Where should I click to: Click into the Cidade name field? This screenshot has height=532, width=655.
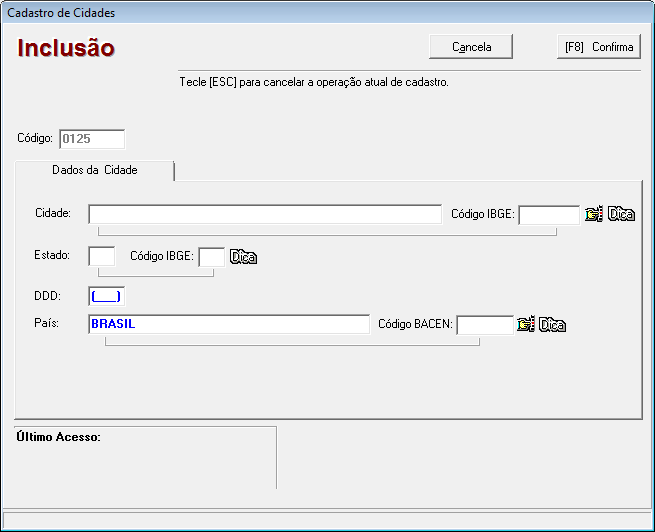pos(264,214)
